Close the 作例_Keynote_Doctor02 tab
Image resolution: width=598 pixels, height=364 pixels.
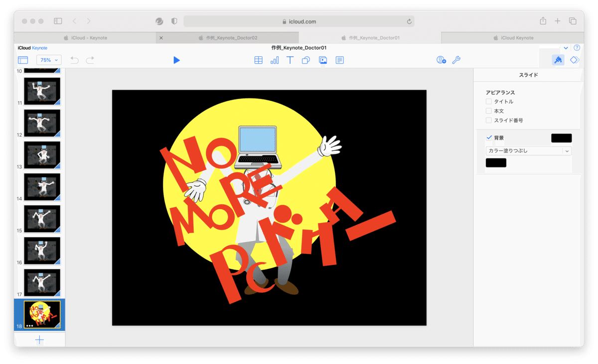pos(161,38)
